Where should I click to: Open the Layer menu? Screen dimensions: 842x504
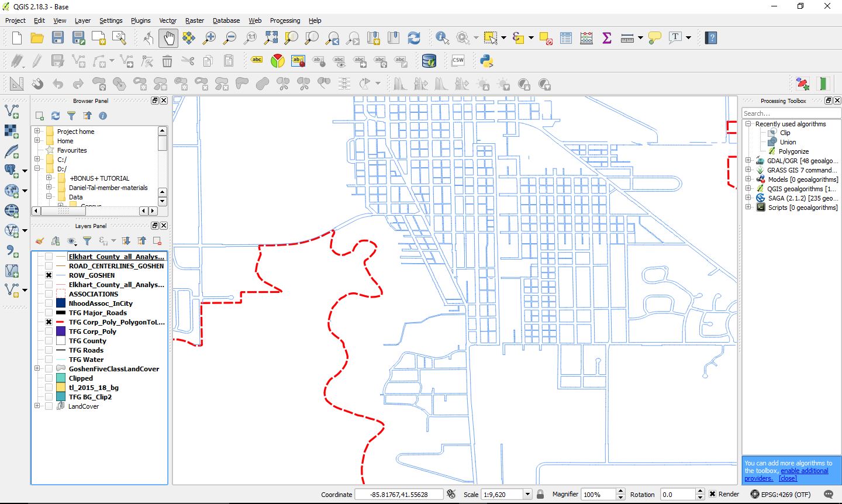pos(82,20)
